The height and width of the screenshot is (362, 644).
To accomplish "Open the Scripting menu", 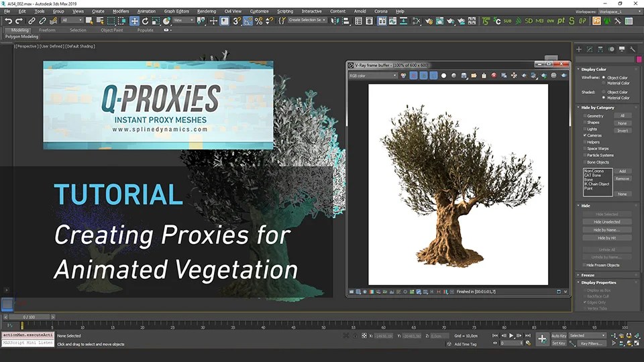I will (285, 11).
